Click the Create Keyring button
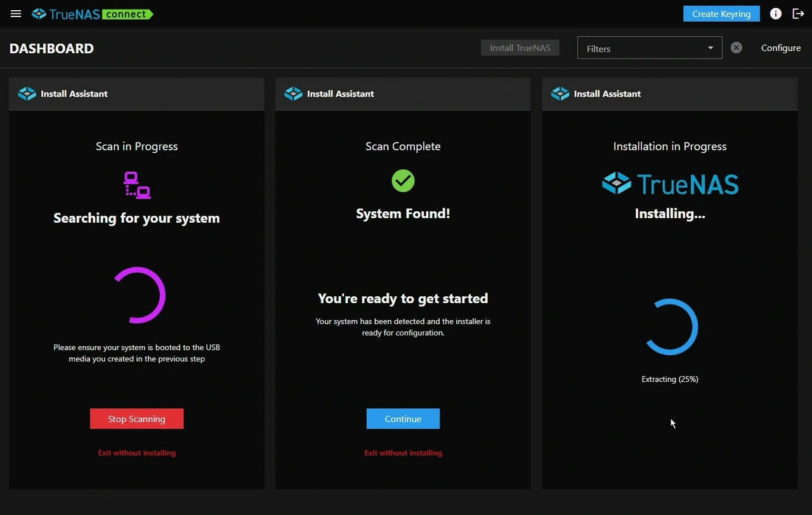Viewport: 812px width, 515px height. [x=721, y=13]
